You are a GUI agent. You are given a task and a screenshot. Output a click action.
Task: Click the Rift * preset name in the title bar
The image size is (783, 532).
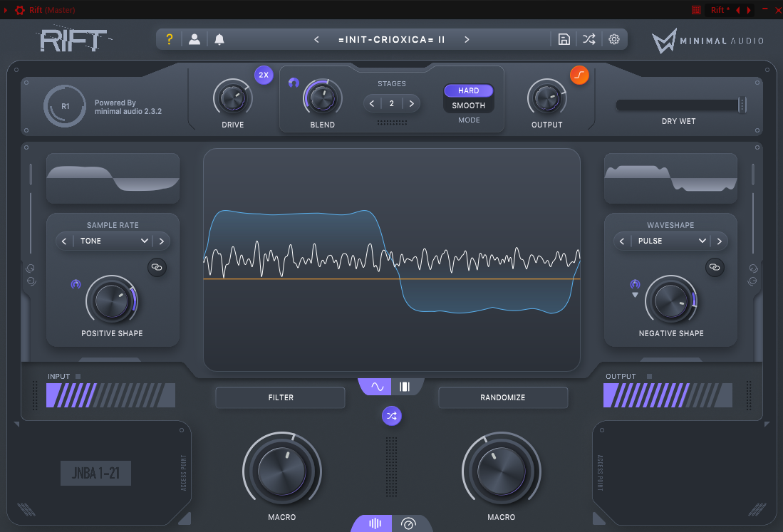tap(720, 10)
